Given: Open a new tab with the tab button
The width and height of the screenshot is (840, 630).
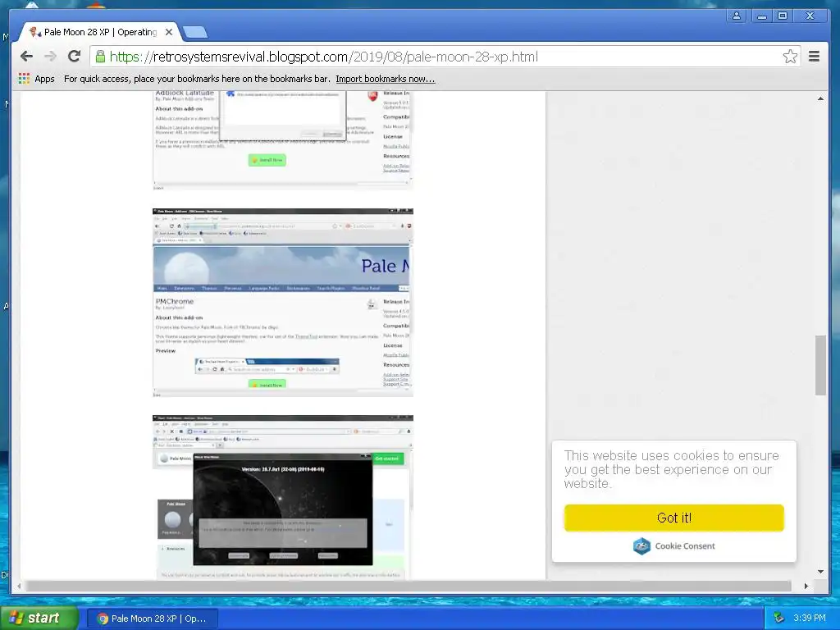Looking at the screenshot, I should [195, 33].
